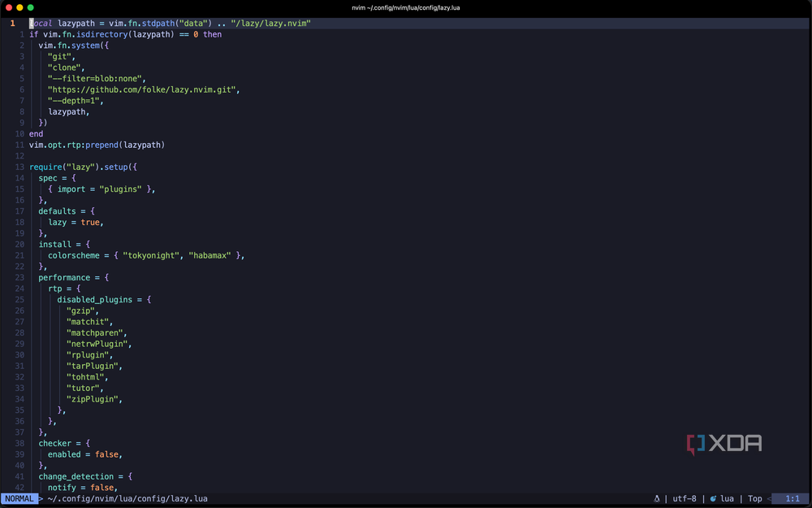Image resolution: width=812 pixels, height=508 pixels.
Task: Click the "matchparen" plugin string
Action: click(95, 332)
